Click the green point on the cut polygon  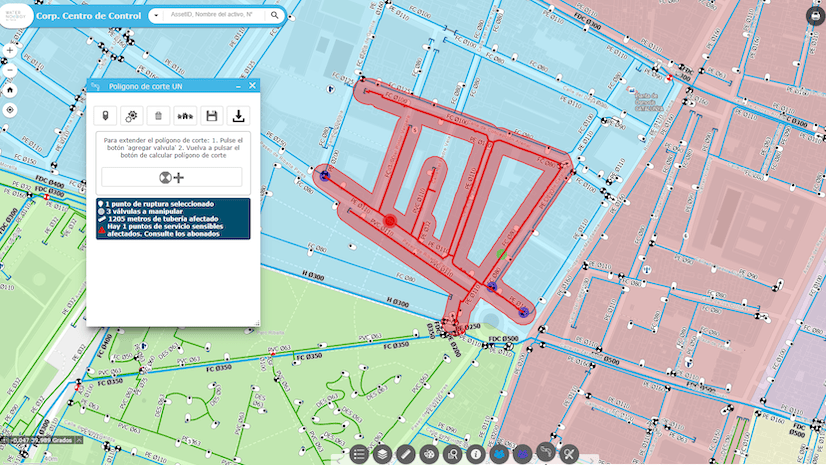(502, 254)
